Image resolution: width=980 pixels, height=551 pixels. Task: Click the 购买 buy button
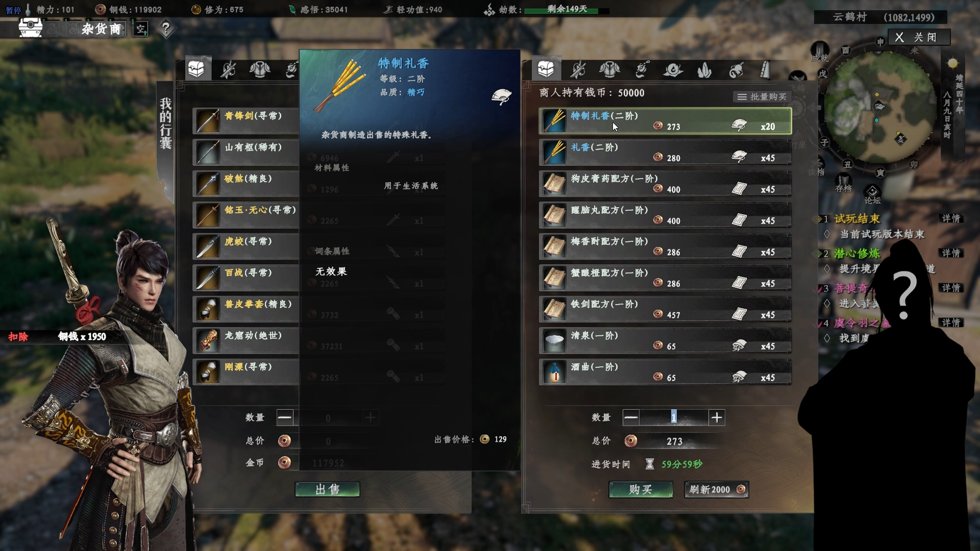click(641, 489)
